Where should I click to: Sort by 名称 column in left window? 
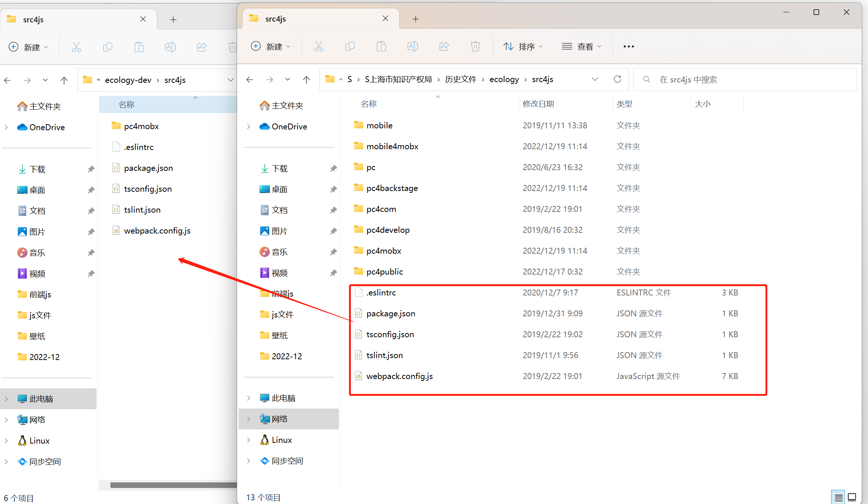coord(168,104)
